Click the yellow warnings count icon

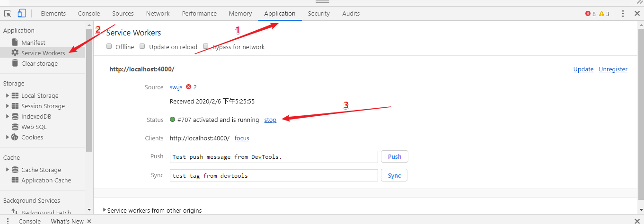tap(601, 14)
